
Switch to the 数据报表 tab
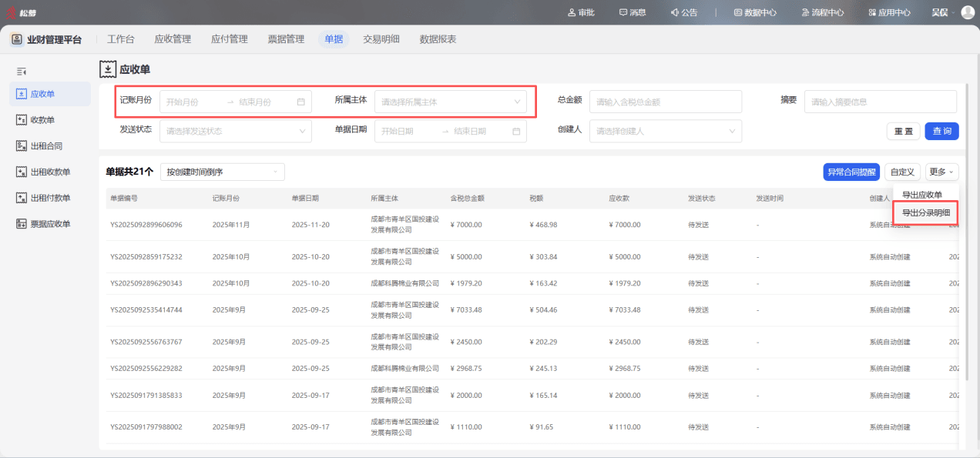(x=438, y=39)
